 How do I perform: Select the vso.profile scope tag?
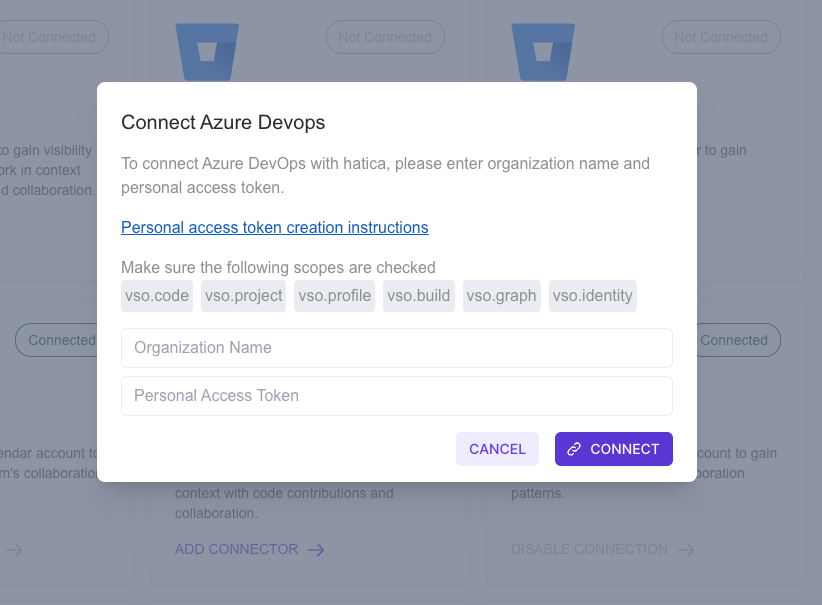[334, 296]
